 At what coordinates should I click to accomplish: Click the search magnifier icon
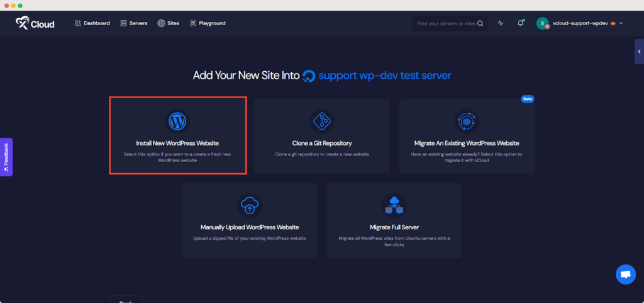(480, 24)
